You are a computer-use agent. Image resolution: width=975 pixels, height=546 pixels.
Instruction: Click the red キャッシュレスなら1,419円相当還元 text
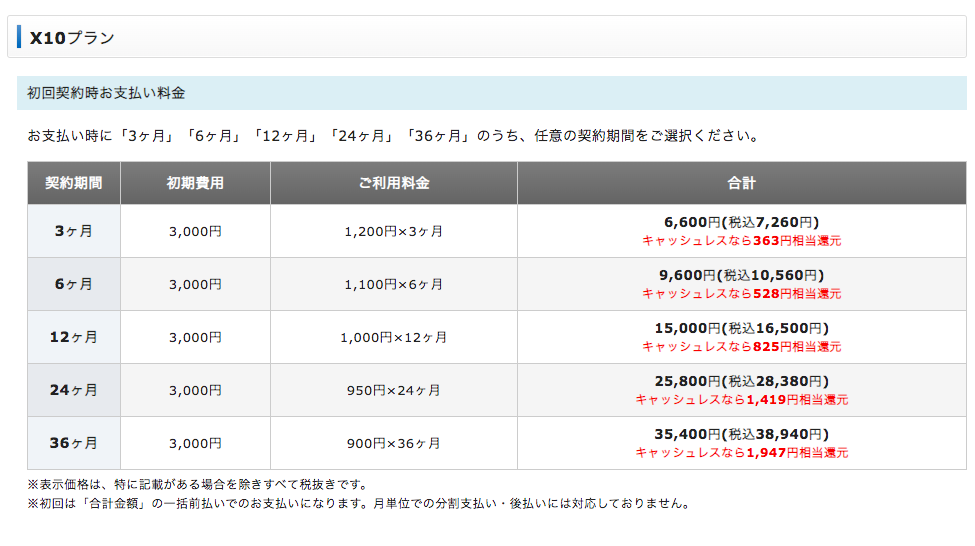pyautogui.click(x=742, y=399)
